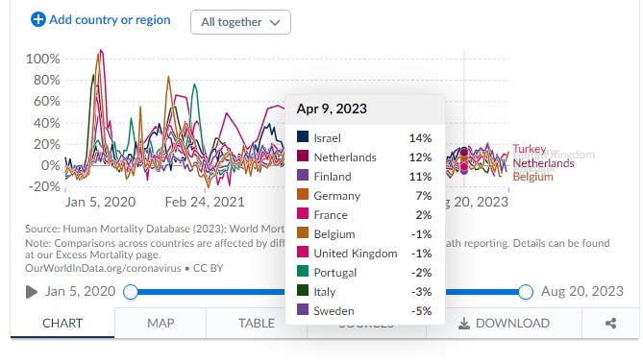Click the Sweden color swatch in tooltip
This screenshot has width=643, height=364.
(303, 309)
